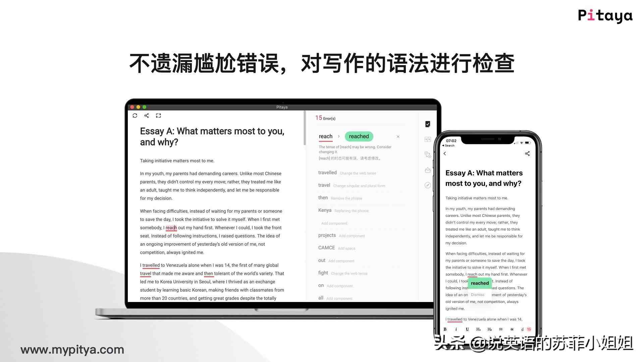Toggle visibility of the right panel icon
644x362 pixels.
pos(158,116)
